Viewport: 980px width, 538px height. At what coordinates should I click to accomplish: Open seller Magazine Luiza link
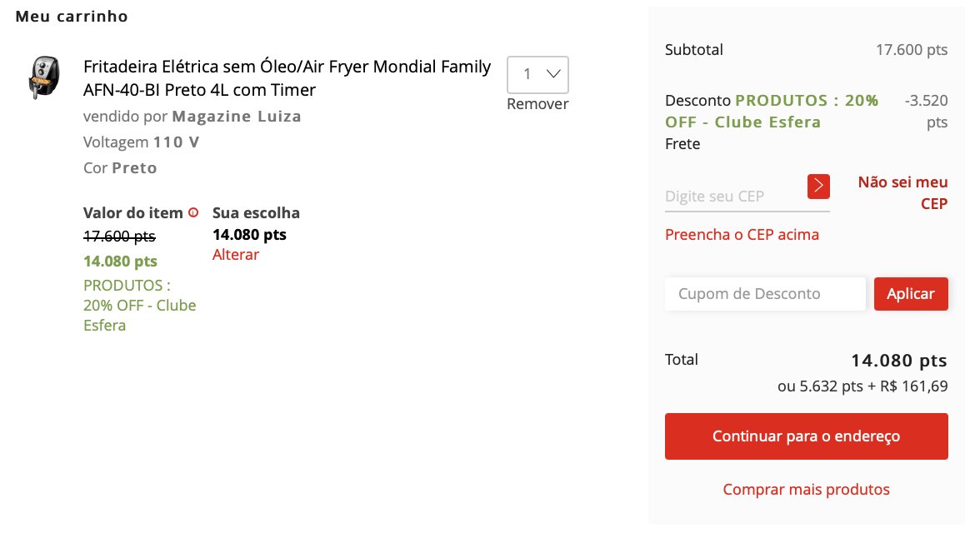(x=237, y=117)
